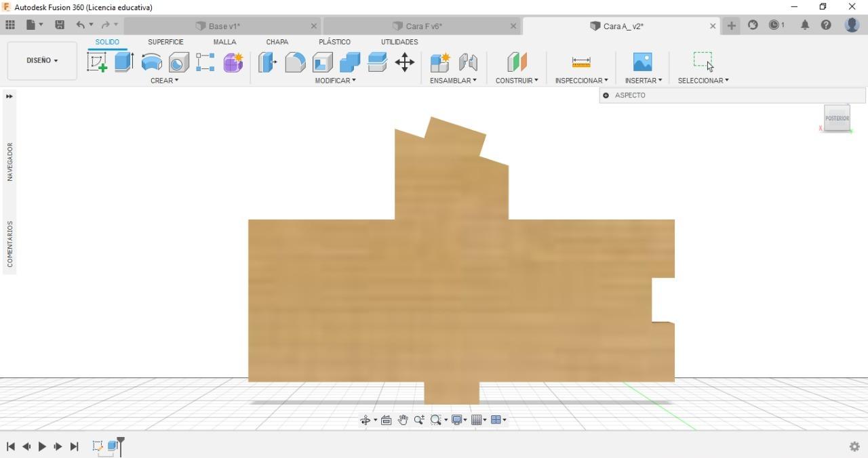This screenshot has width=868, height=458.
Task: Select the Joint tool
Action: (x=468, y=62)
